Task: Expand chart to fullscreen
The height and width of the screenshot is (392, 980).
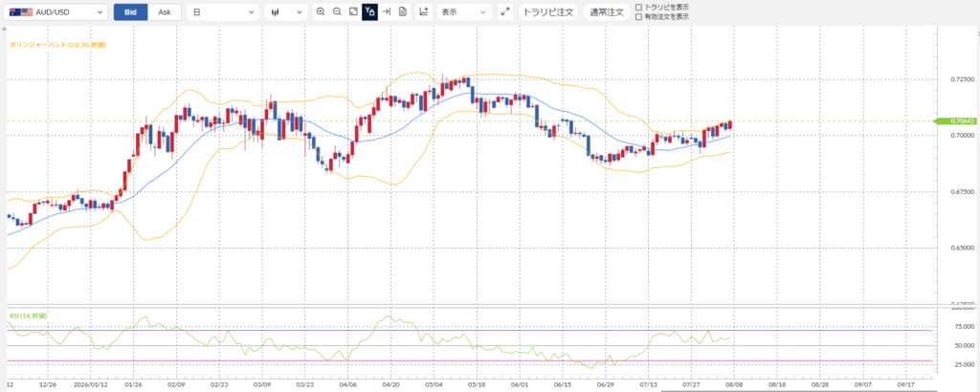Action: (505, 11)
